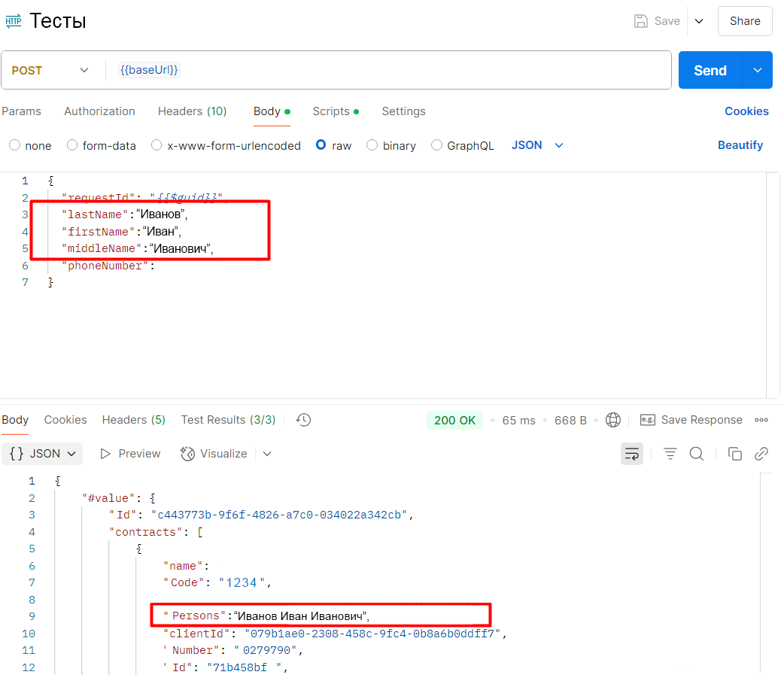Image resolution: width=784 pixels, height=687 pixels.
Task: Open the response link icon
Action: pos(761,453)
